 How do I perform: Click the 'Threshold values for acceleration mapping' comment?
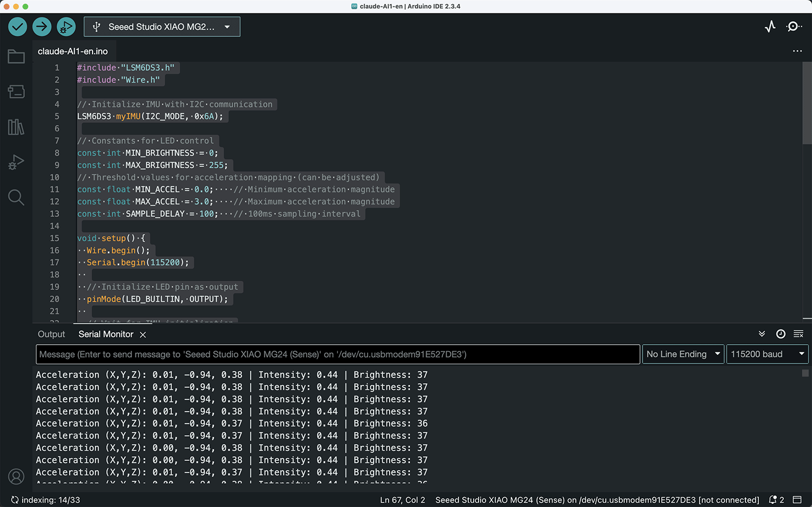click(x=228, y=177)
